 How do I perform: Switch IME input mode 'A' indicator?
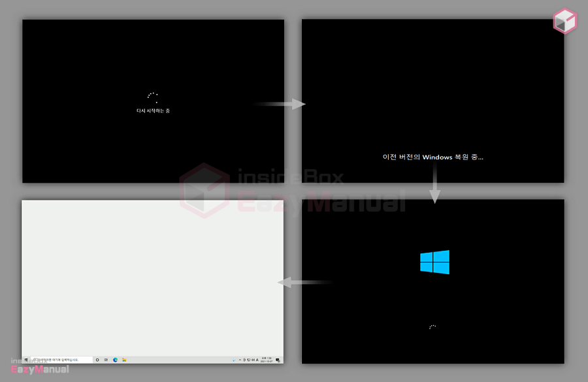257,360
